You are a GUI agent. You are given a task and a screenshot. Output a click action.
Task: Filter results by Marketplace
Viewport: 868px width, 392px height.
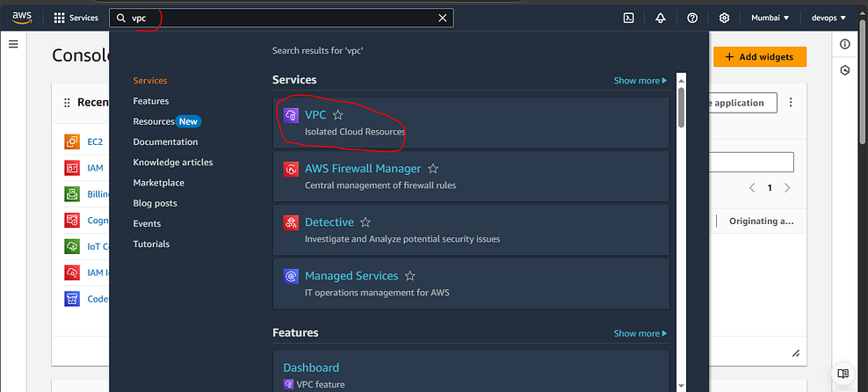click(x=159, y=183)
